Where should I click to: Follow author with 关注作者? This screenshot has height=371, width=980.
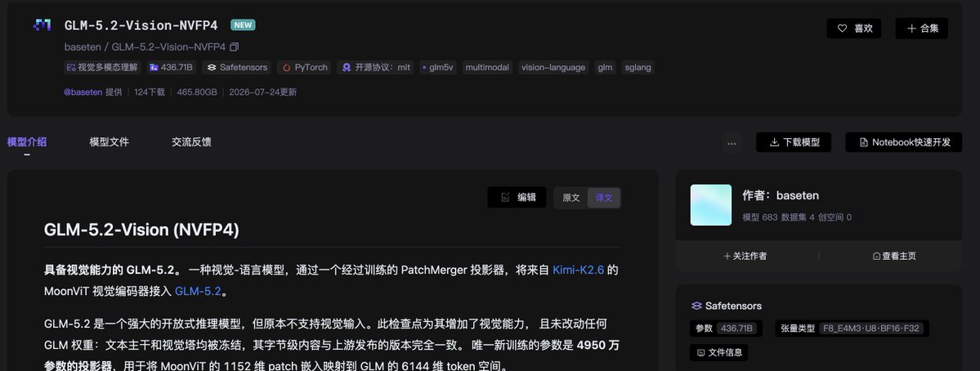point(745,256)
